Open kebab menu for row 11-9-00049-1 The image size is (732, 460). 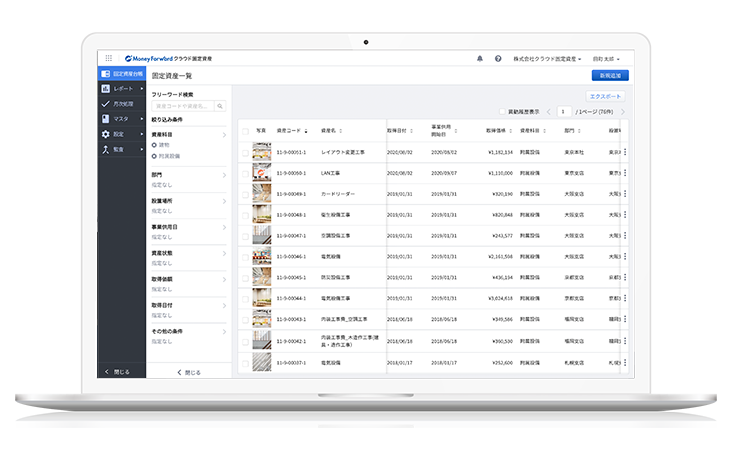coord(625,194)
